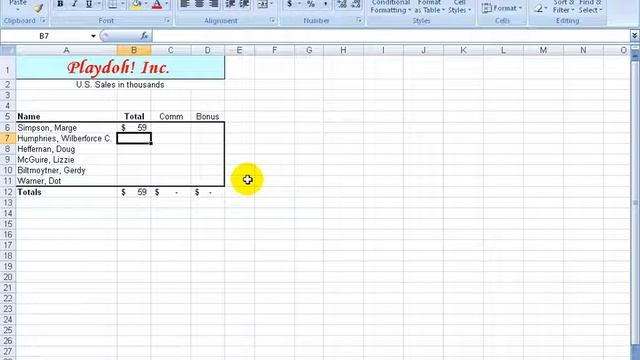The image size is (640, 360).
Task: Align text left in the cell
Action: click(185, 4)
